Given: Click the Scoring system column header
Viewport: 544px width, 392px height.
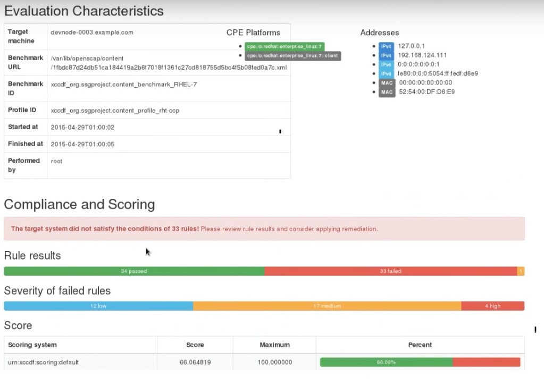Looking at the screenshot, I should point(32,345).
